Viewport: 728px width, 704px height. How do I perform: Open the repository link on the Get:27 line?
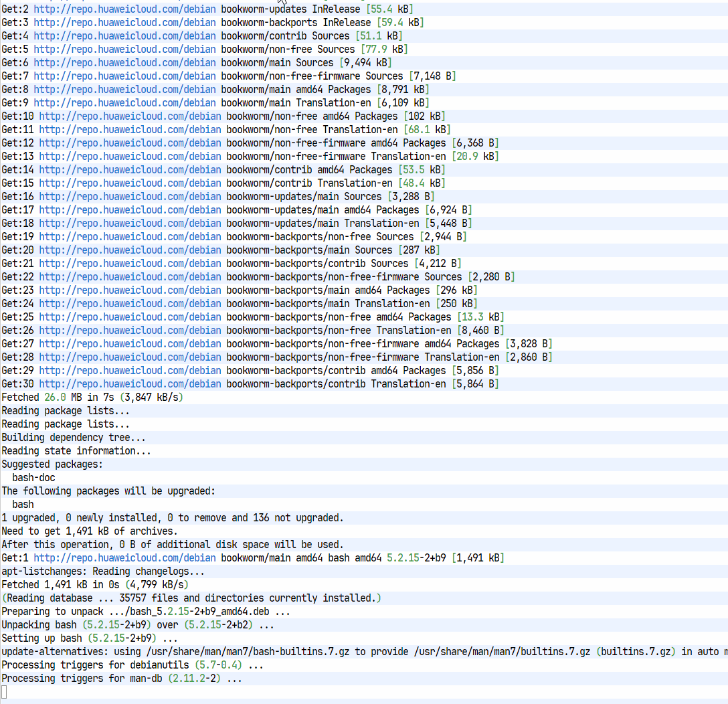(x=130, y=344)
